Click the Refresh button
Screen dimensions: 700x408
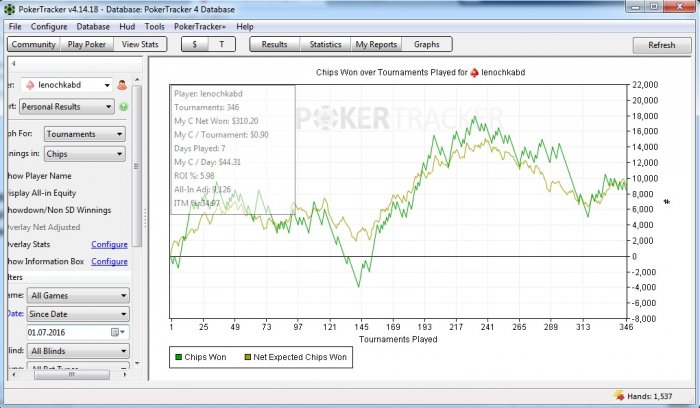pyautogui.click(x=662, y=45)
